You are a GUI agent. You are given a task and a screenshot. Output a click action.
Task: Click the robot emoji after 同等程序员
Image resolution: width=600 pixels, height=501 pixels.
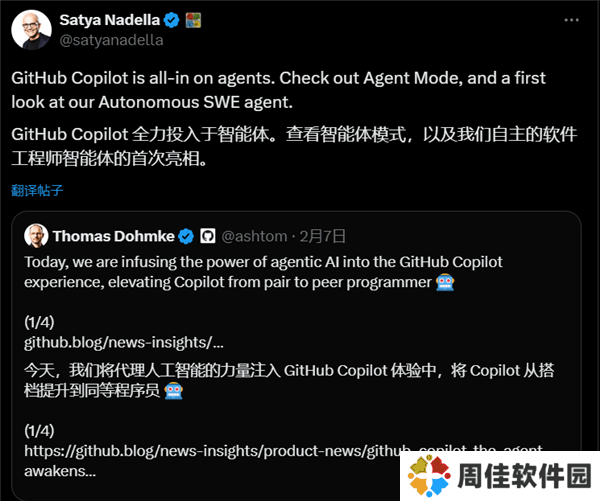[x=173, y=391]
